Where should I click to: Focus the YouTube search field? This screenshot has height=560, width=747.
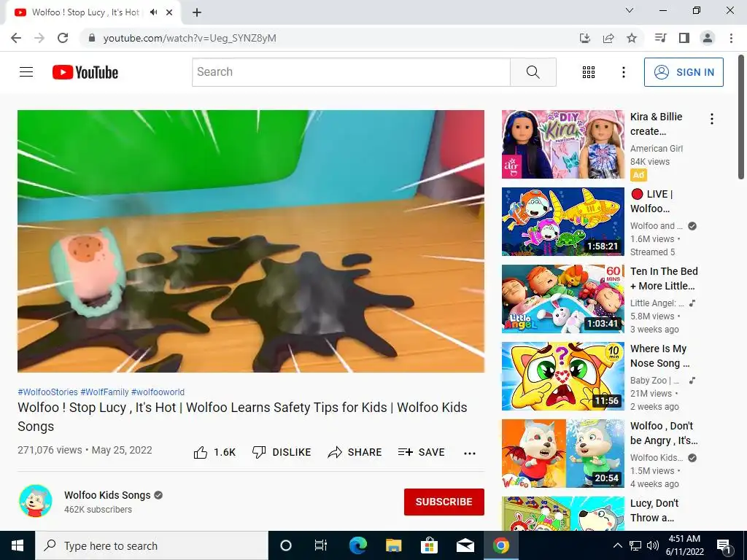(351, 72)
